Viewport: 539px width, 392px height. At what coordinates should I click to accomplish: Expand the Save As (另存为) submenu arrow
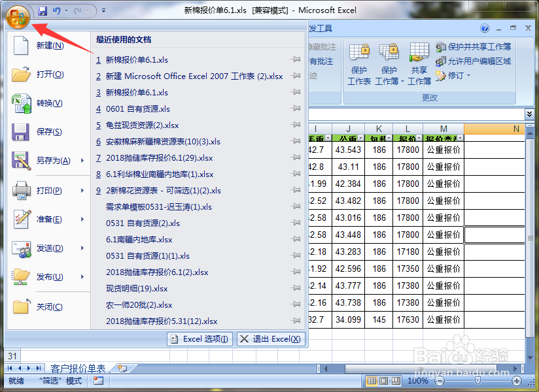tap(82, 161)
